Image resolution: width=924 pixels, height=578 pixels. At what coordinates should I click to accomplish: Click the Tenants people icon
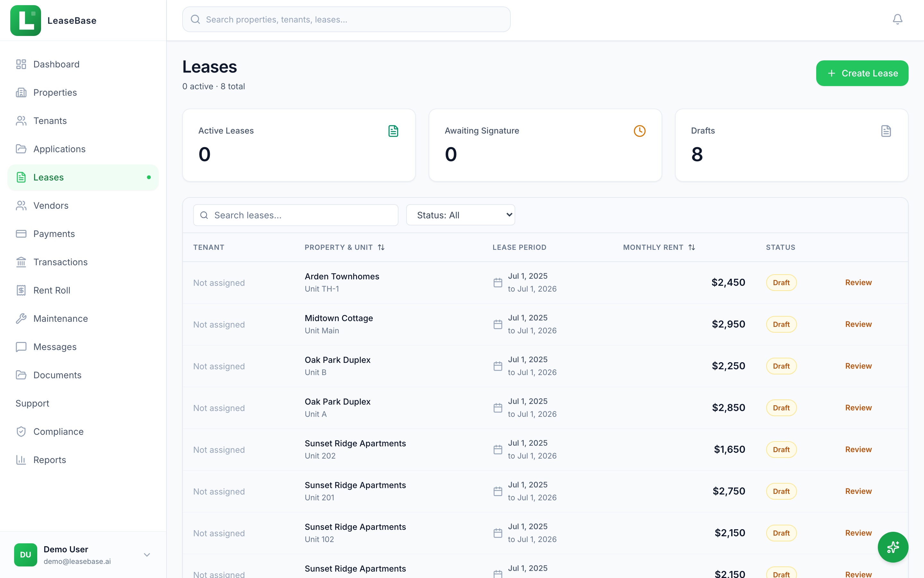[21, 121]
